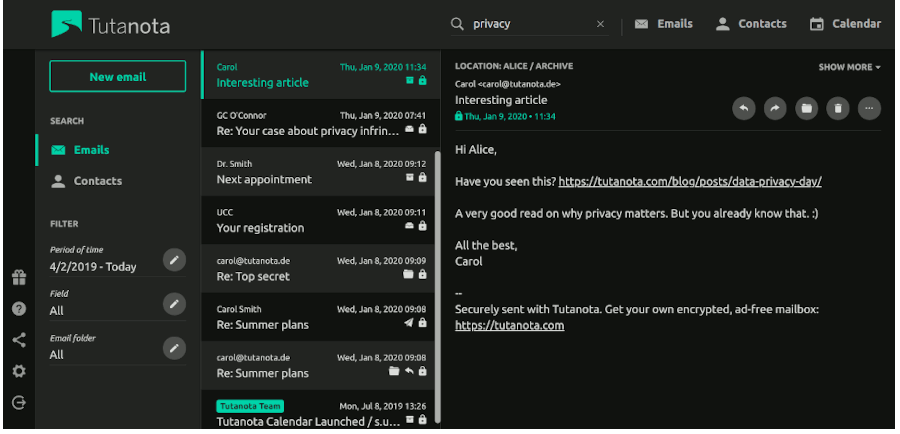Click the Tutanota Team badge
This screenshot has height=434, width=900.
click(250, 406)
